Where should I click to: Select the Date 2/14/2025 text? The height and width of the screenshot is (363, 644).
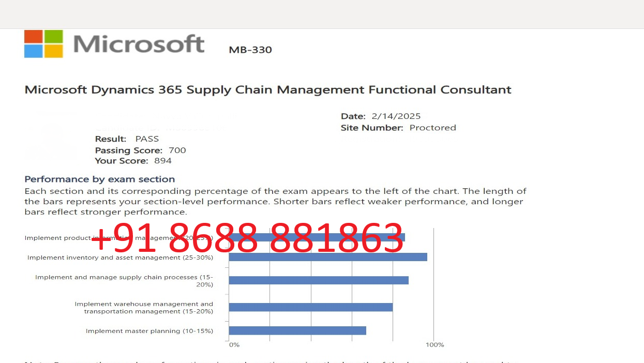tap(381, 116)
